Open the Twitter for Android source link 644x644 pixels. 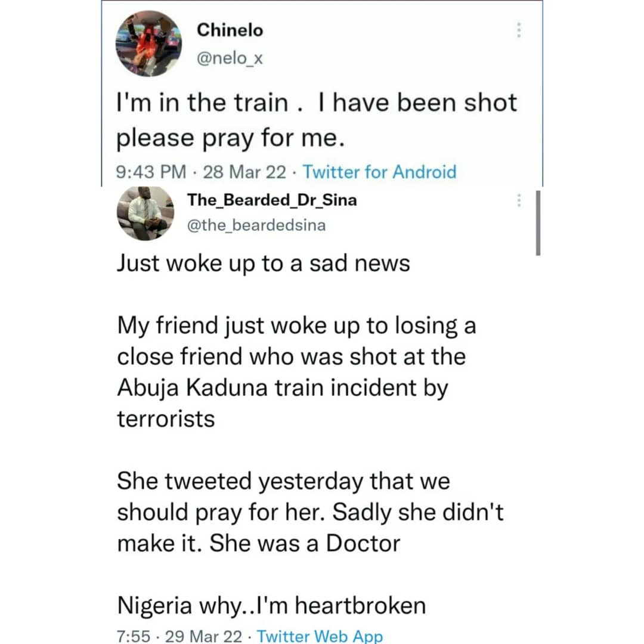pos(380,172)
